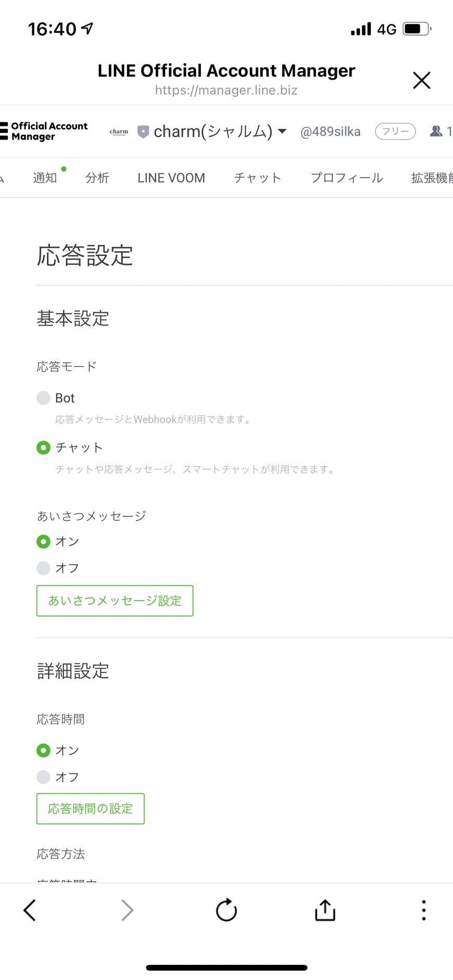Set 応答時間 to オフ
Viewport: 453px width, 980px height.
tap(43, 777)
